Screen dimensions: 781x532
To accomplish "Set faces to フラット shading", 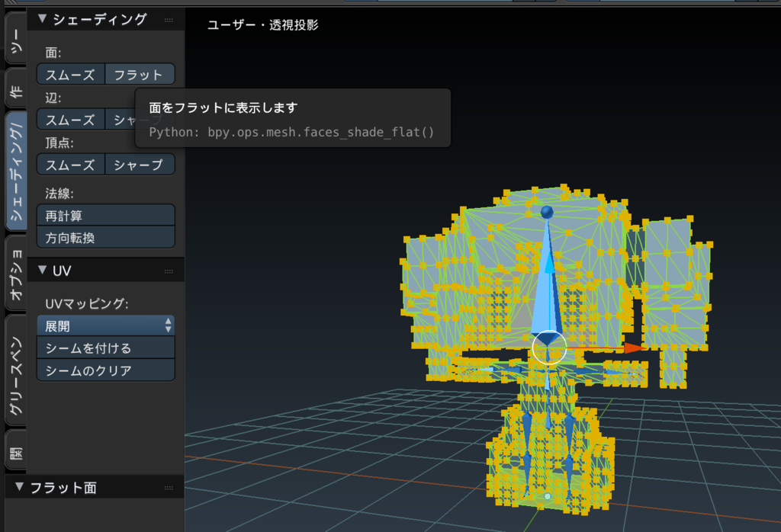I will coord(140,74).
